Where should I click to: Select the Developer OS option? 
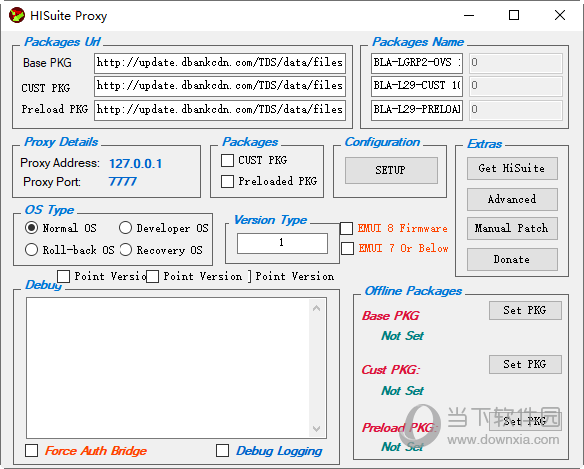(126, 228)
